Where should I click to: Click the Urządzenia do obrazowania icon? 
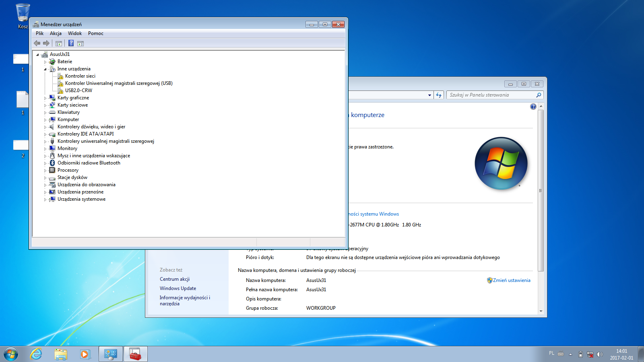52,185
